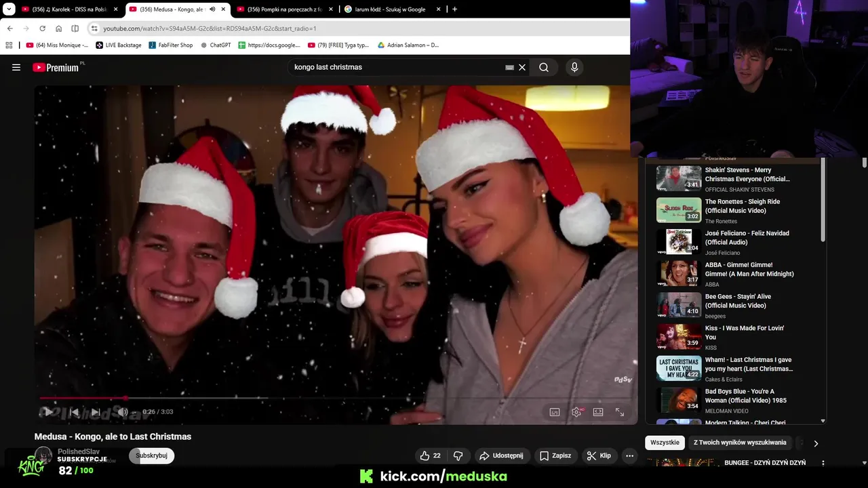
Task: Dislike the video with thumbs down
Action: [x=458, y=455]
